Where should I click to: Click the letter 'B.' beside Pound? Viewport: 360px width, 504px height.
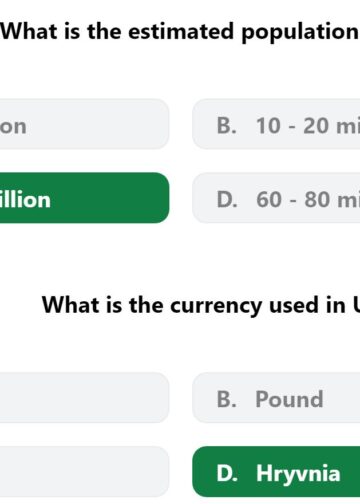pyautogui.click(x=227, y=399)
